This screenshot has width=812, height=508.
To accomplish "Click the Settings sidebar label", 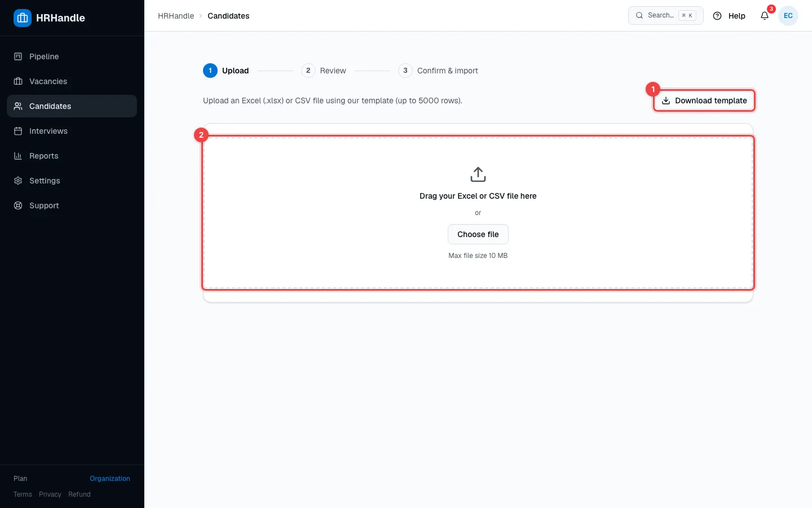I will click(x=45, y=181).
